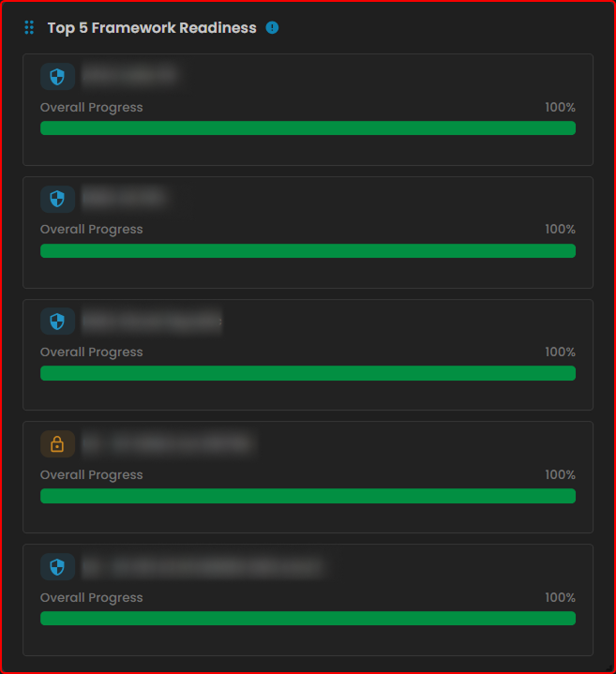The width and height of the screenshot is (616, 674).
Task: Click the drag handle beside the widget title
Action: coord(29,28)
